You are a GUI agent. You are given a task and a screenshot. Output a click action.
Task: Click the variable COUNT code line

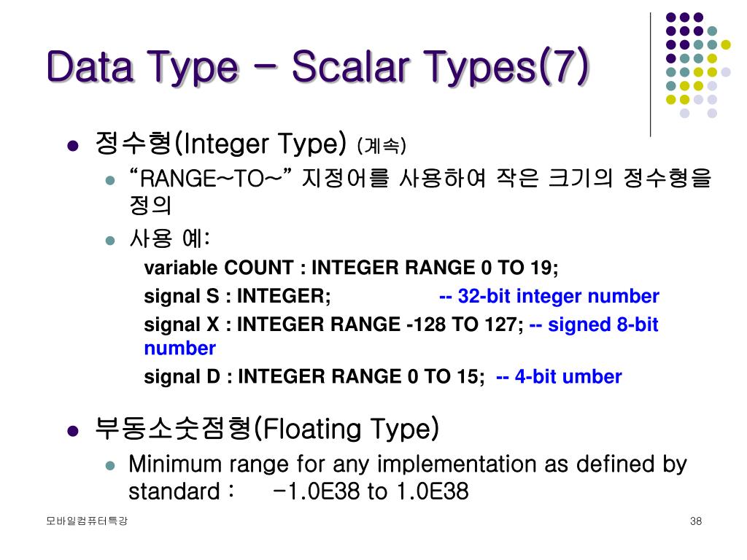point(351,268)
